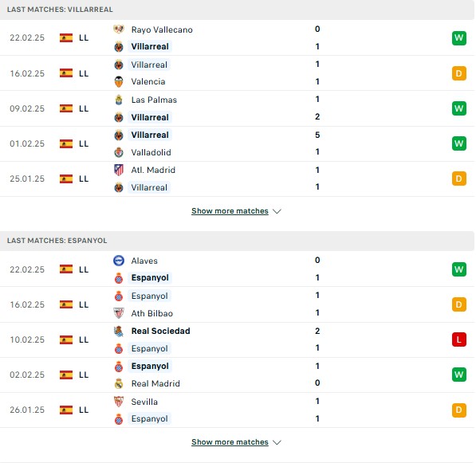Screen dimensions: 476x463
Task: Click the Alaves round blue crest
Action: (x=119, y=261)
